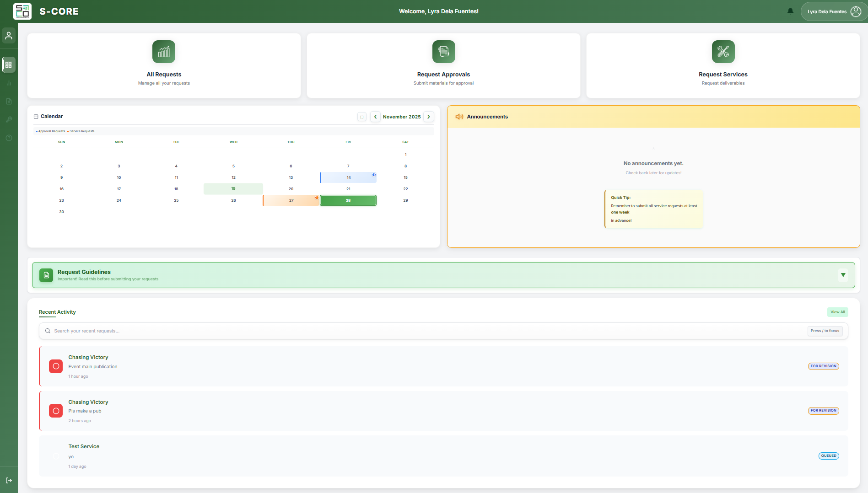868x493 pixels.
Task: Switch to the Recent Activity tab
Action: click(57, 312)
